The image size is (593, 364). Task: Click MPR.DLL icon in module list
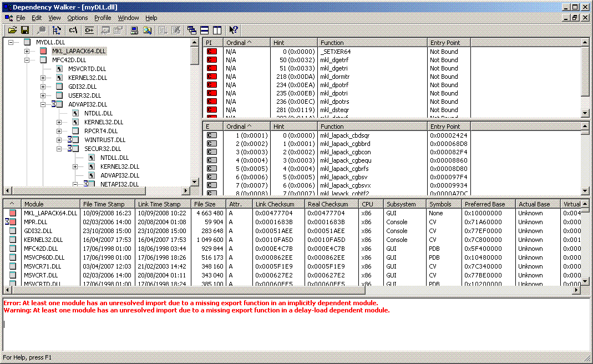10,222
